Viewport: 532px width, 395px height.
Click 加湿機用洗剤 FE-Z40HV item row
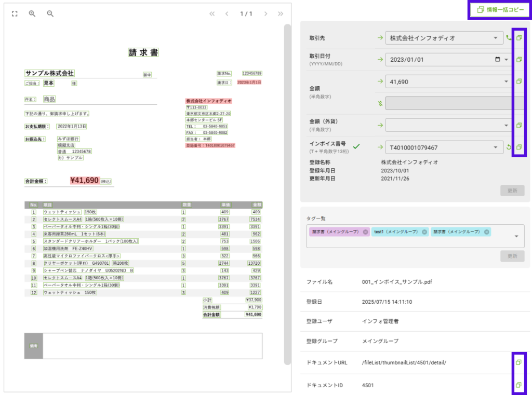click(x=68, y=249)
